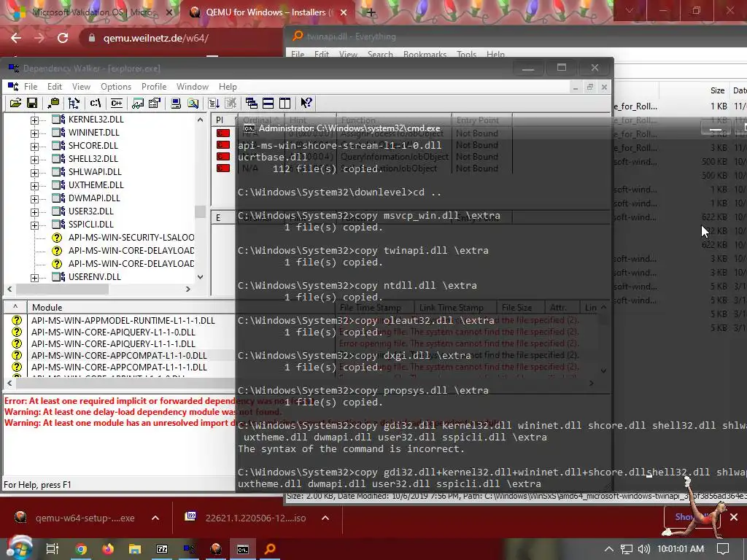Open Dependency Walker Help menu
This screenshot has height=560, width=747.
(228, 87)
